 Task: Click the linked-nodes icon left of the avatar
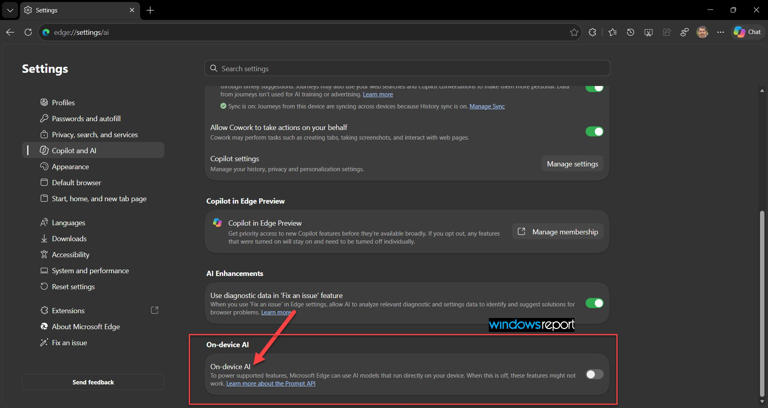coord(684,32)
